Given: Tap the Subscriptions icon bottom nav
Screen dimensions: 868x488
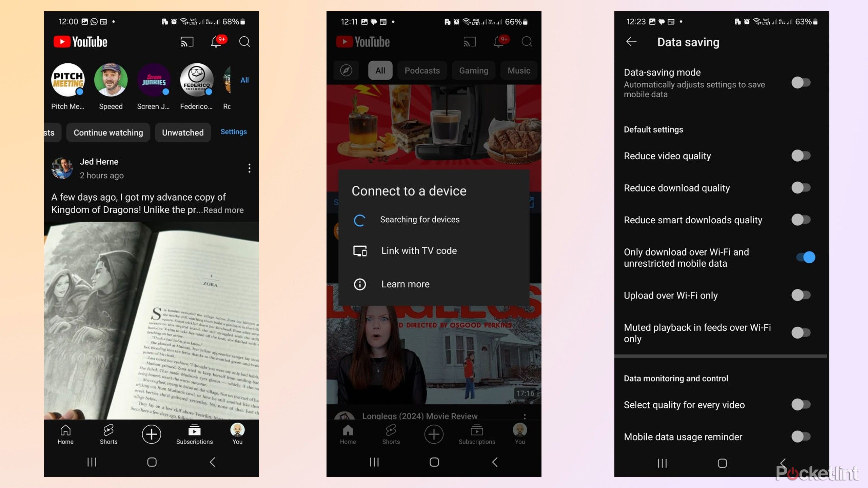Looking at the screenshot, I should click(194, 434).
